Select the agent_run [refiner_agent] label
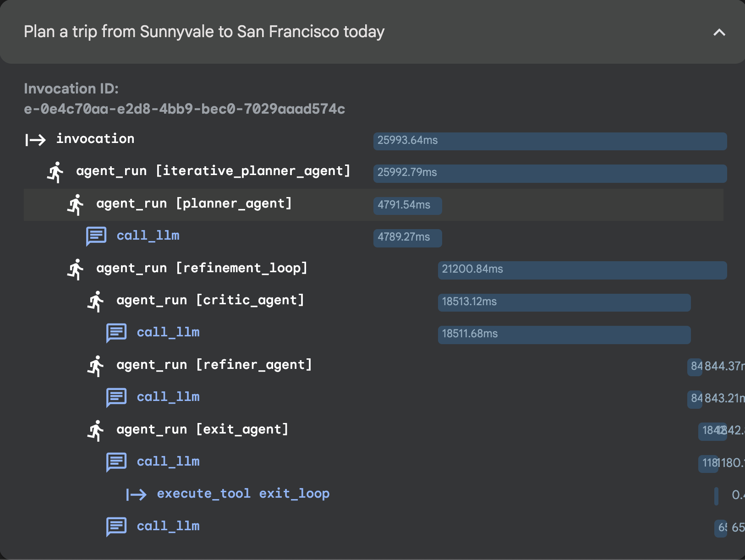745x560 pixels. tap(214, 365)
